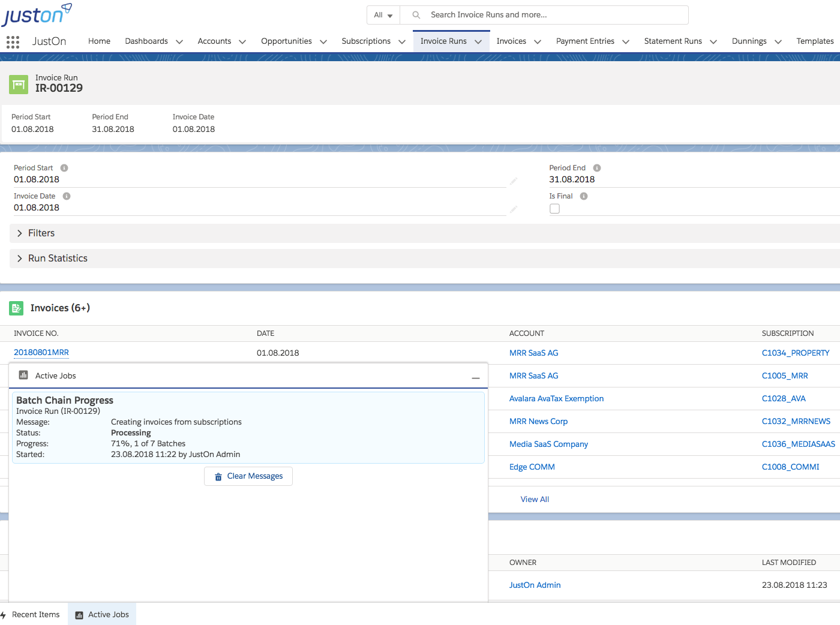Open the Opportunities tab
The height and width of the screenshot is (625, 840).
tap(286, 41)
